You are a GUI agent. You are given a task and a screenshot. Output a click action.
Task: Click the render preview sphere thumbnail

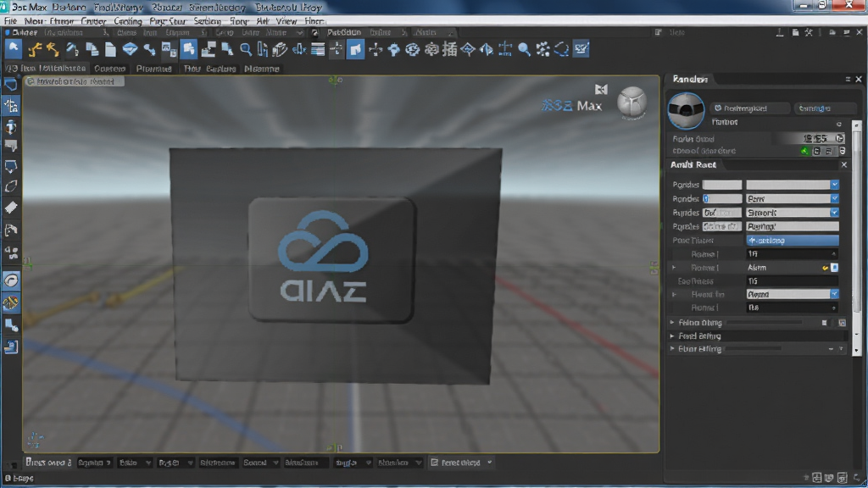click(686, 111)
